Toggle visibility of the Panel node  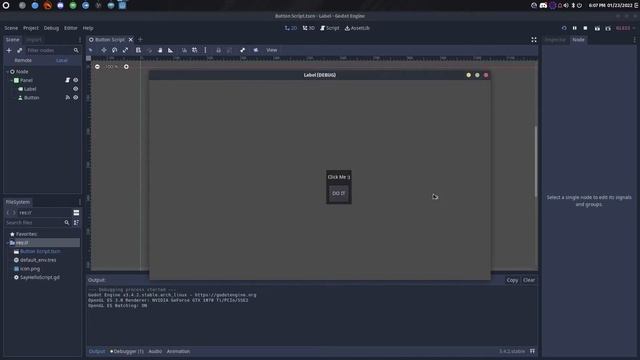[76, 80]
